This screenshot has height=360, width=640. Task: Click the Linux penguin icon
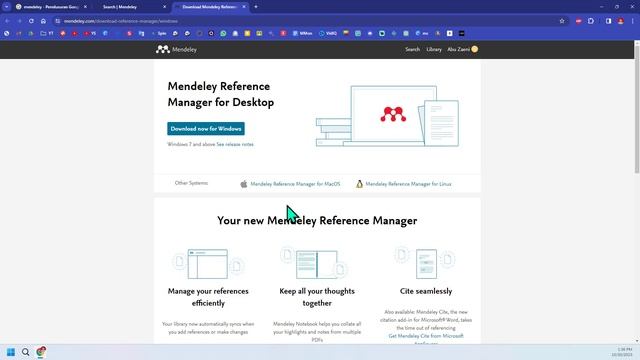coord(359,184)
